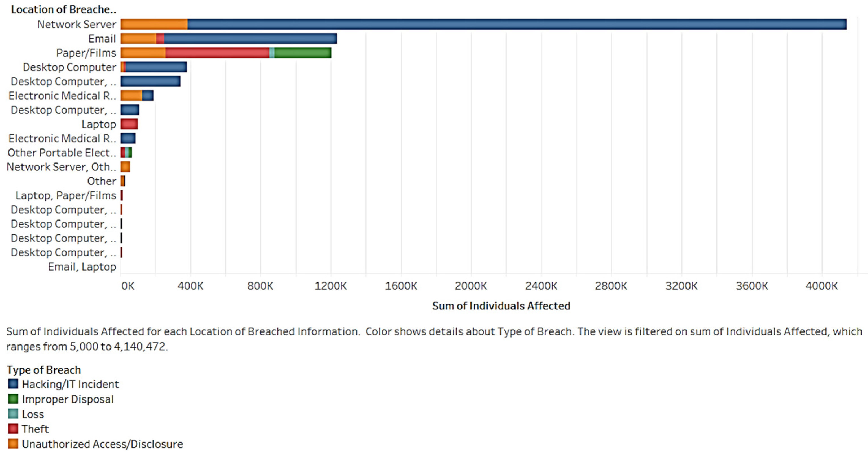Click the Improper Disposal green legend swatch
The image size is (868, 457).
pyautogui.click(x=13, y=399)
